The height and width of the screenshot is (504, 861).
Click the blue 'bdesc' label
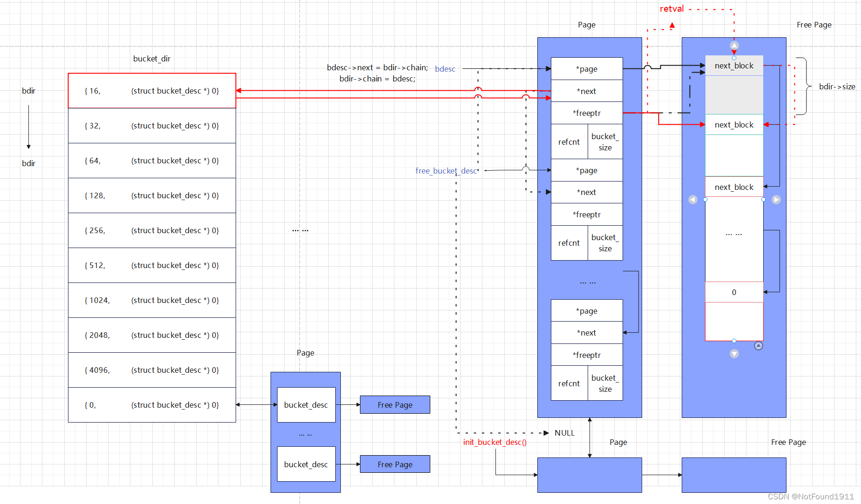(x=445, y=69)
